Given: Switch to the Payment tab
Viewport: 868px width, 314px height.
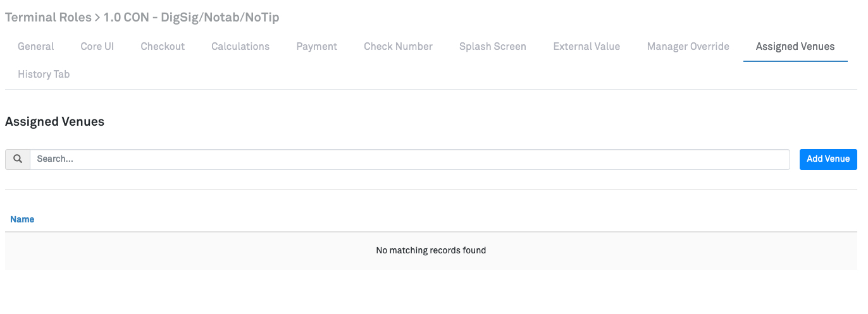Looking at the screenshot, I should pyautogui.click(x=317, y=46).
